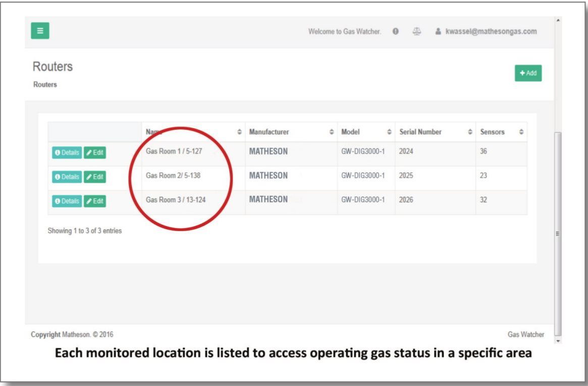
Task: Sort by Manufacturer column arrows
Action: click(x=332, y=132)
